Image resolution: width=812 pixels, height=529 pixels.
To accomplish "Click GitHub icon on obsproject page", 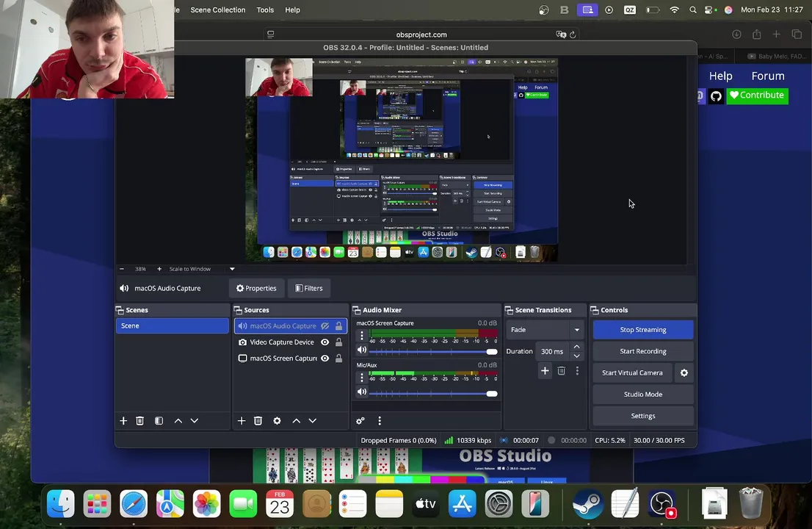I will [716, 96].
